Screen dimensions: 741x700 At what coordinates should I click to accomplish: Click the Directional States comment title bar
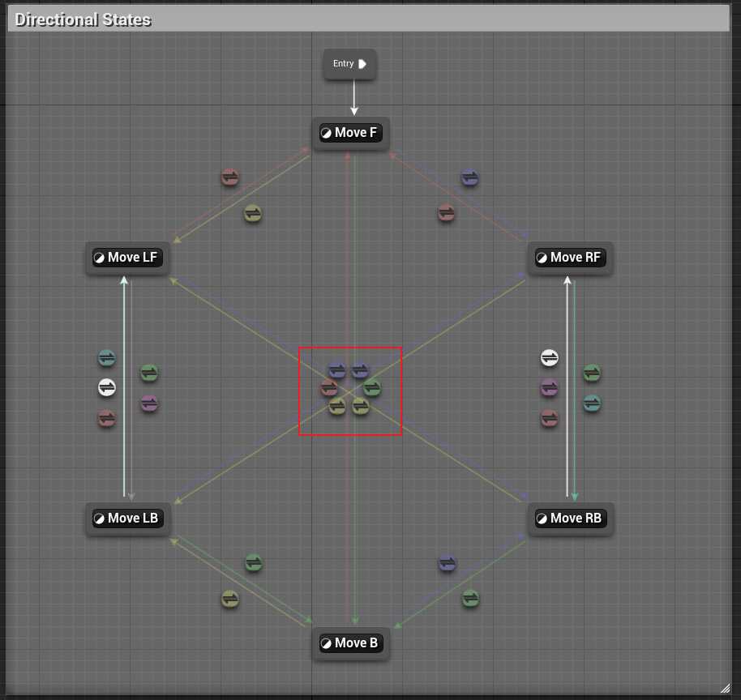pyautogui.click(x=369, y=19)
